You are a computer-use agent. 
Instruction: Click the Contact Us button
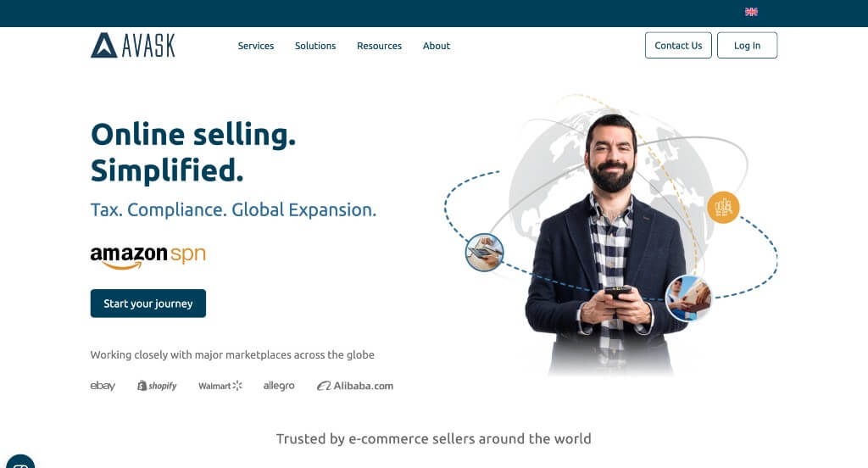[x=678, y=46]
